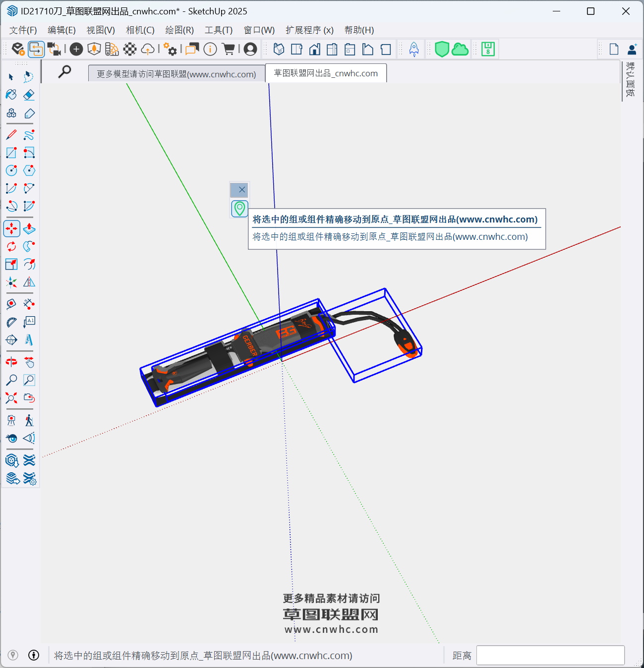Select the Tape Measure tool
This screenshot has width=644, height=668.
coord(11,304)
